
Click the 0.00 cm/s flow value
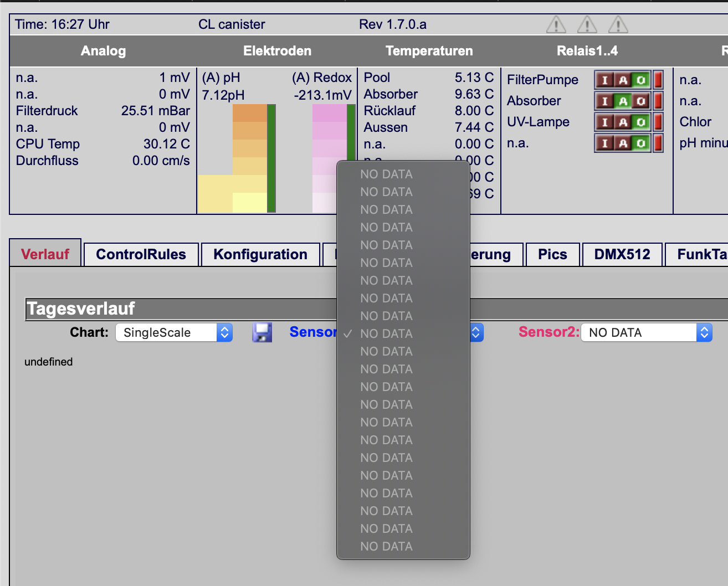coord(161,161)
